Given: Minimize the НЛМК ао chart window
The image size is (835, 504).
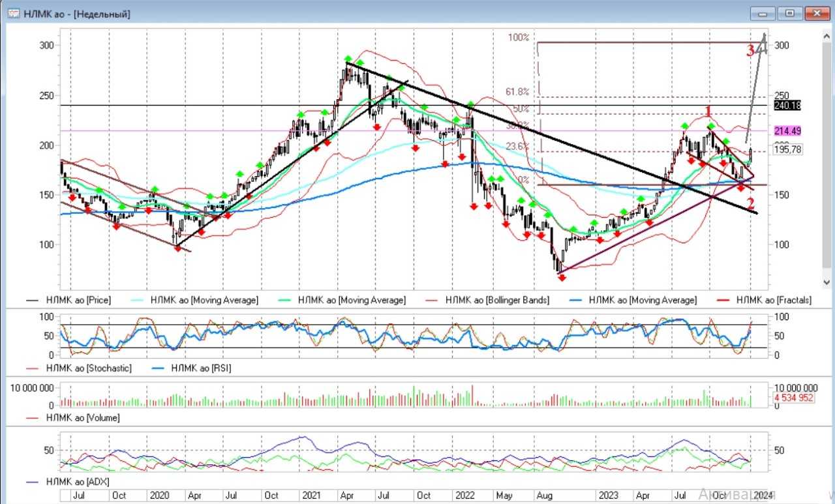Looking at the screenshot, I should point(763,13).
